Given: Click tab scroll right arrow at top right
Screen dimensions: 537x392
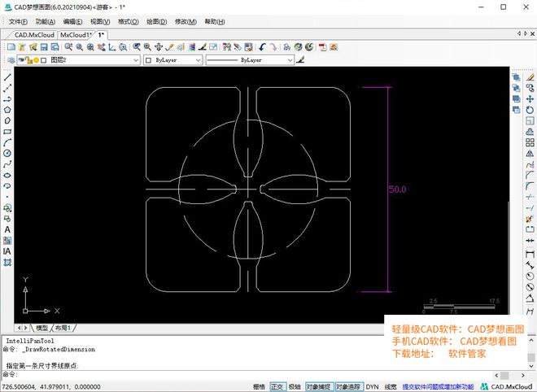Looking at the screenshot, I should pos(526,33).
